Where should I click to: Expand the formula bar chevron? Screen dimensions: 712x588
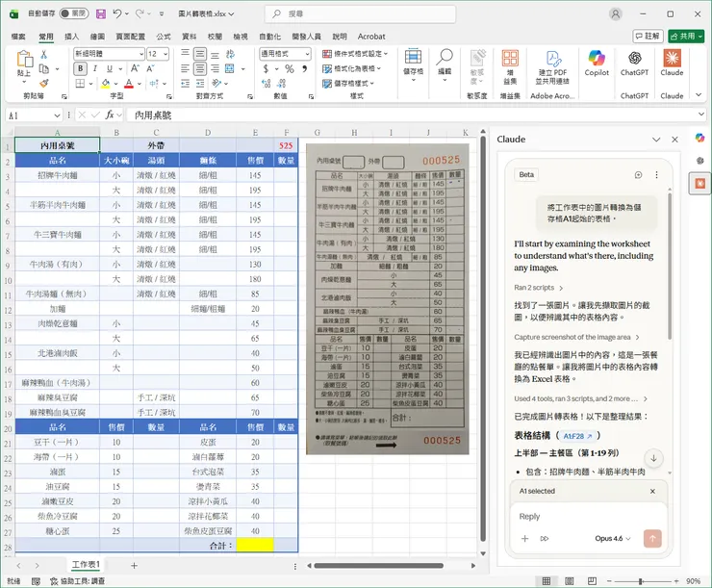pyautogui.click(x=701, y=115)
